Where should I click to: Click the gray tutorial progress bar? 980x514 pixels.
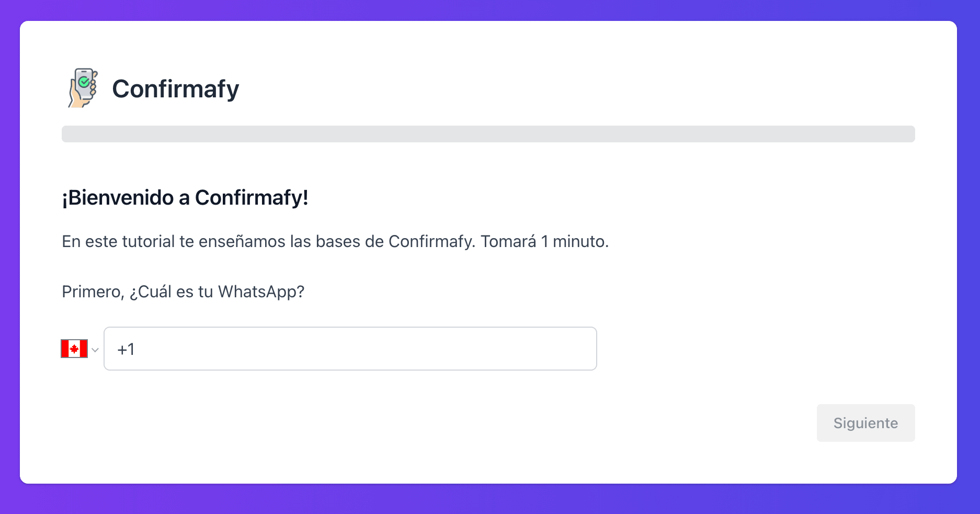point(488,134)
